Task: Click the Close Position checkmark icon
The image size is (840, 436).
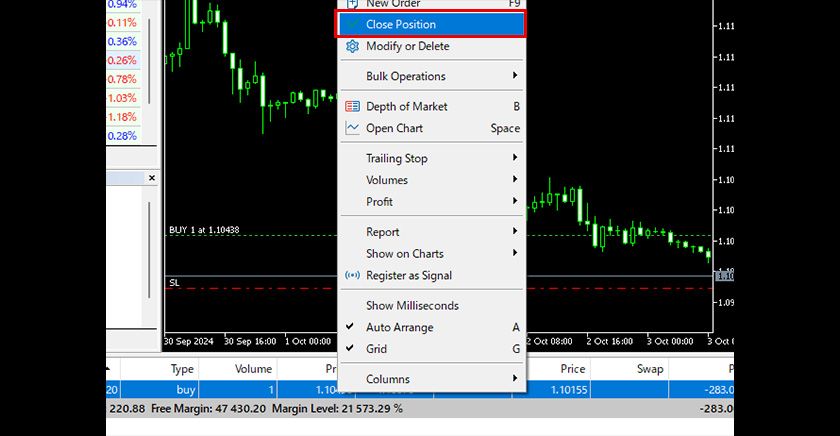Action: tap(352, 24)
